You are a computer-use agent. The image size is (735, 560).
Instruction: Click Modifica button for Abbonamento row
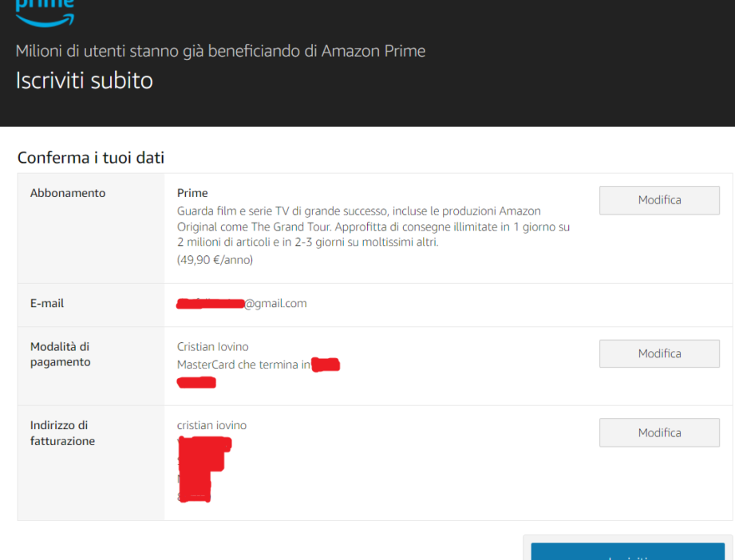click(659, 200)
